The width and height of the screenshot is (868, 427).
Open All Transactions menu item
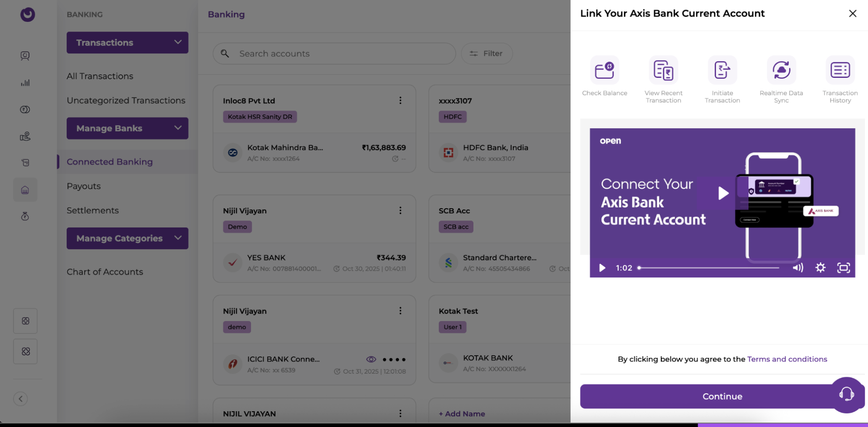coord(100,76)
